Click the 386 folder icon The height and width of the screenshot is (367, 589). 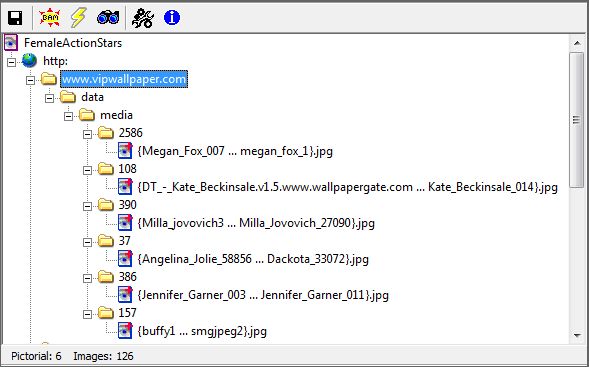106,277
